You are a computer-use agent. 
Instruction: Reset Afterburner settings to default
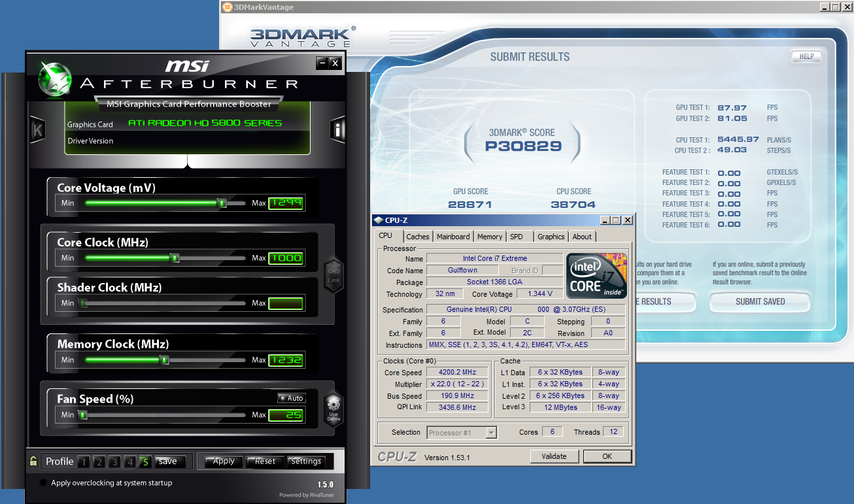(x=265, y=462)
